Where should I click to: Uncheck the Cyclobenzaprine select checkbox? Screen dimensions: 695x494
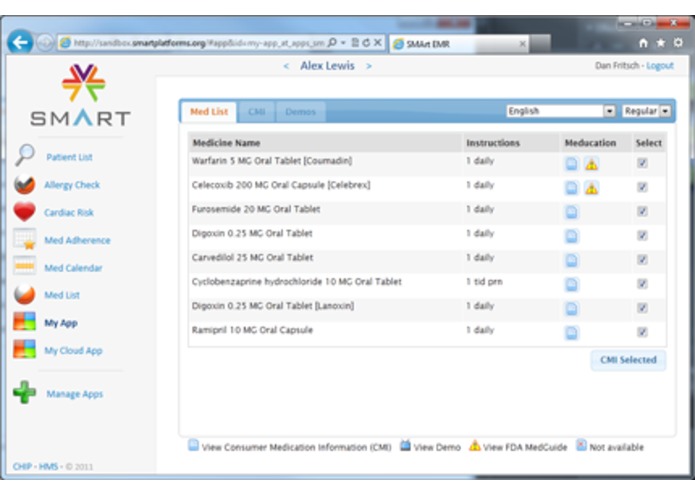642,284
